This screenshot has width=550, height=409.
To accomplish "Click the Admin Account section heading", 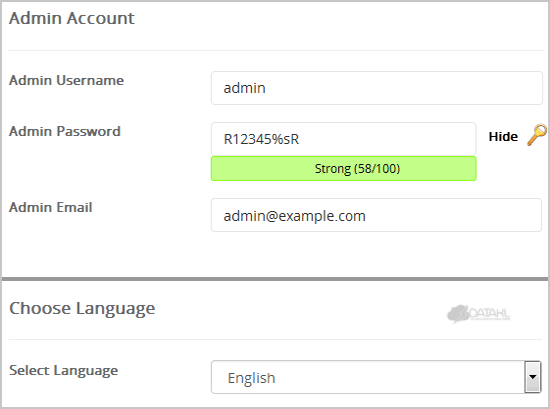I will click(72, 18).
